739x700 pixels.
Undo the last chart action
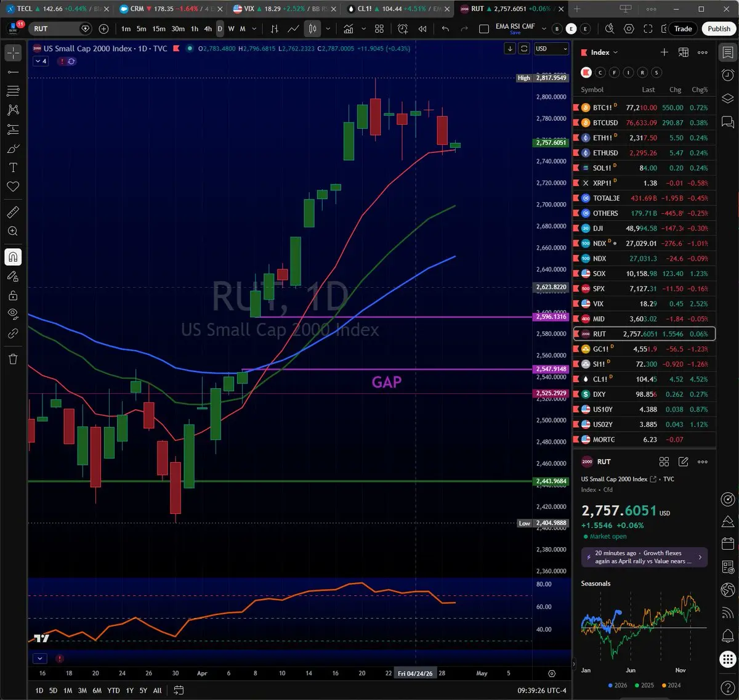445,29
